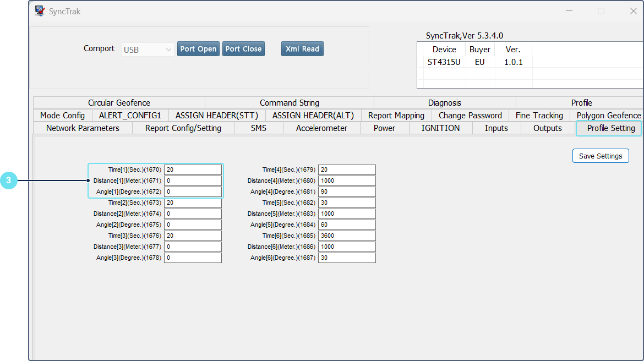Switch to the Power tab

pyautogui.click(x=384, y=128)
